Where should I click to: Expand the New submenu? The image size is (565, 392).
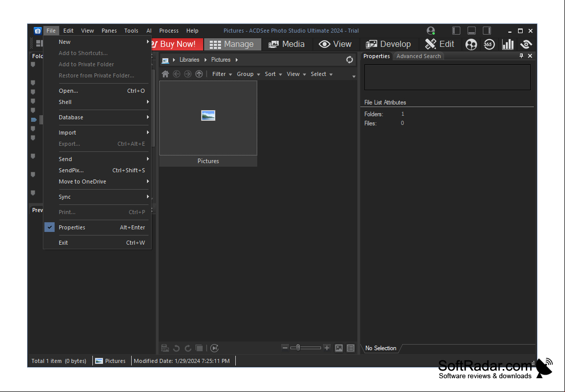[97, 42]
